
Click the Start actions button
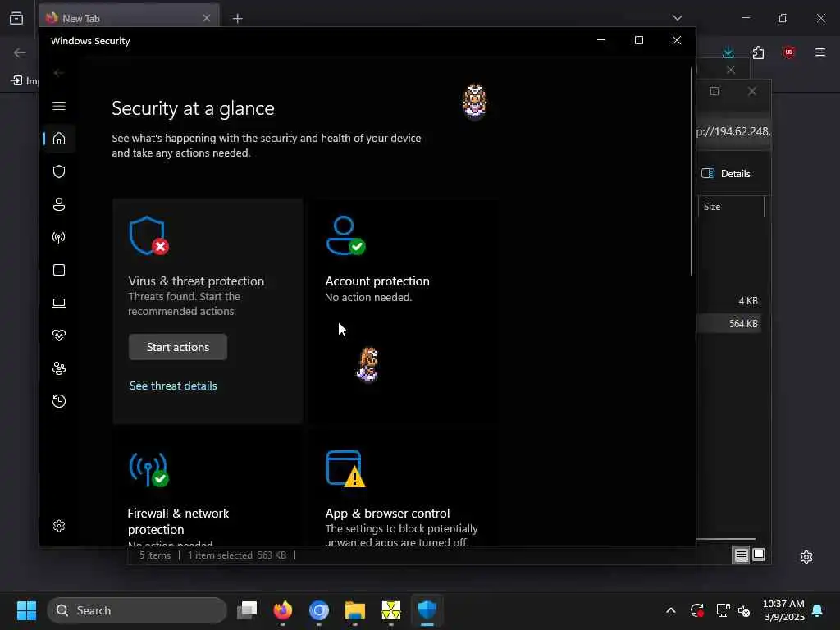click(x=178, y=347)
